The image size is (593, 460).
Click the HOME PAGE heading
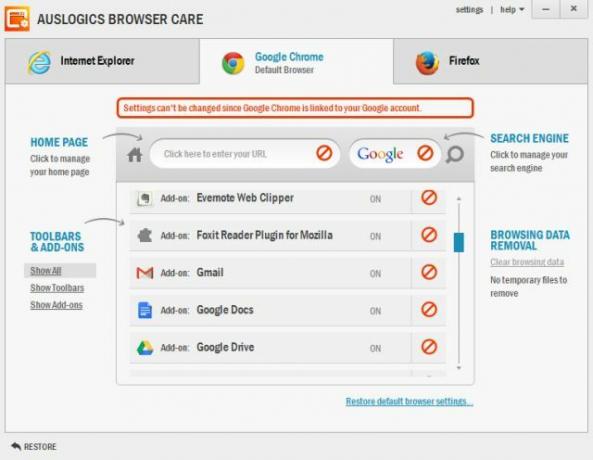point(59,142)
